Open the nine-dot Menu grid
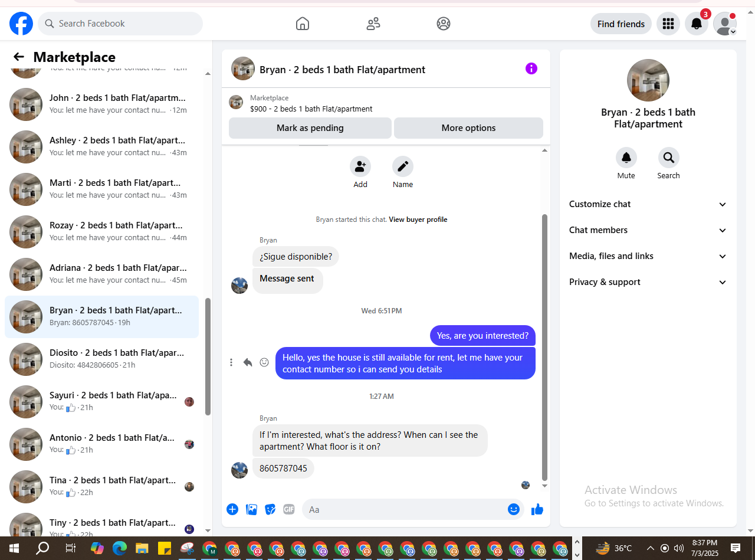 tap(668, 24)
